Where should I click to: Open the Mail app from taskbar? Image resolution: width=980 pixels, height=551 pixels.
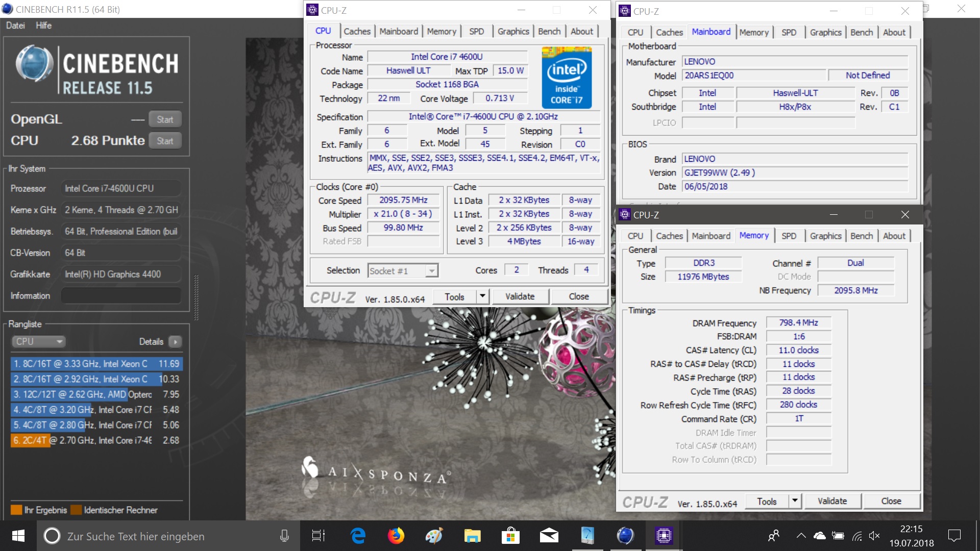[549, 536]
